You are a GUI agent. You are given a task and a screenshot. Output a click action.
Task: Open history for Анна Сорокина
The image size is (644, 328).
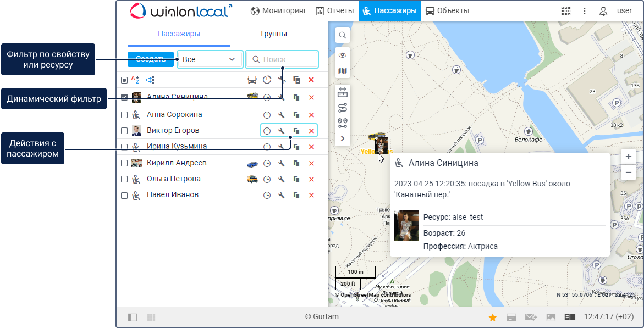click(x=267, y=115)
